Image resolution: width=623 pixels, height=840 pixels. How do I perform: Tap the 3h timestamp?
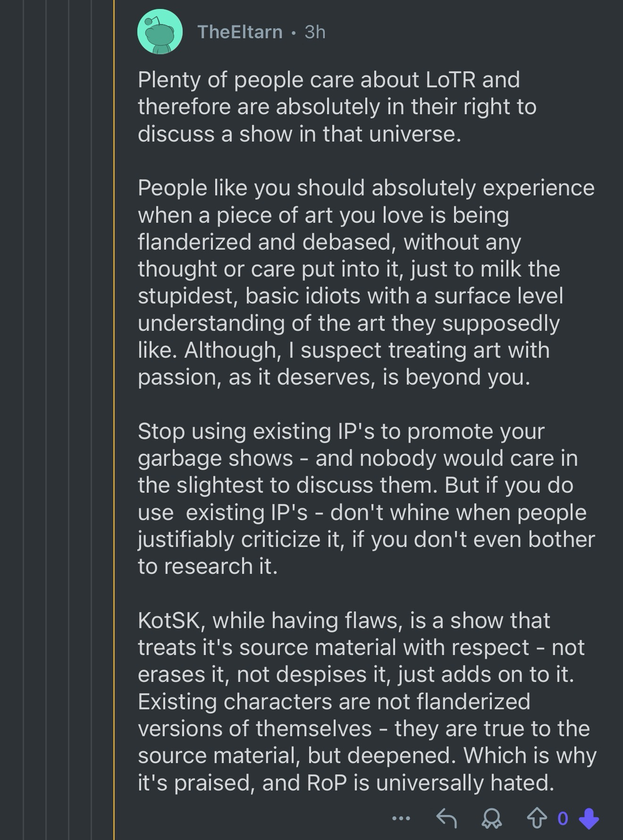coord(315,32)
